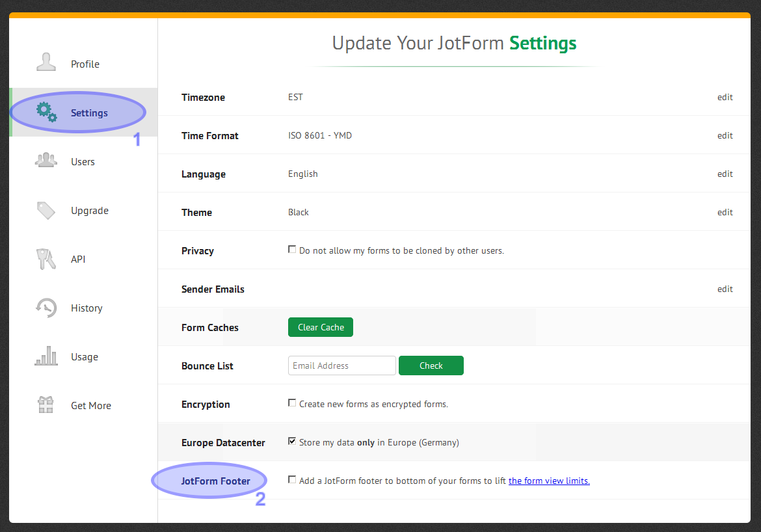Enable the Privacy checkbox preventing form cloning
The width and height of the screenshot is (761, 532).
coord(292,248)
